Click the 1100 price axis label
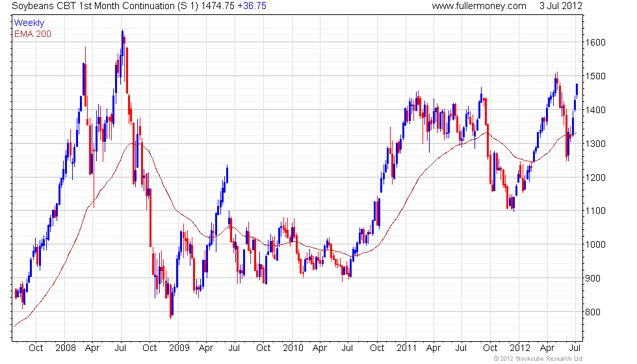The image size is (637, 364). tap(595, 211)
